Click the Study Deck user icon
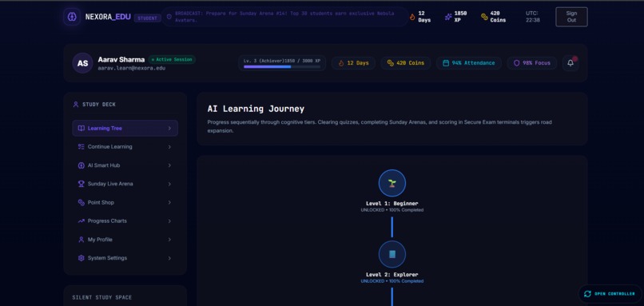Viewport: 644px width, 306px height. (x=76, y=105)
